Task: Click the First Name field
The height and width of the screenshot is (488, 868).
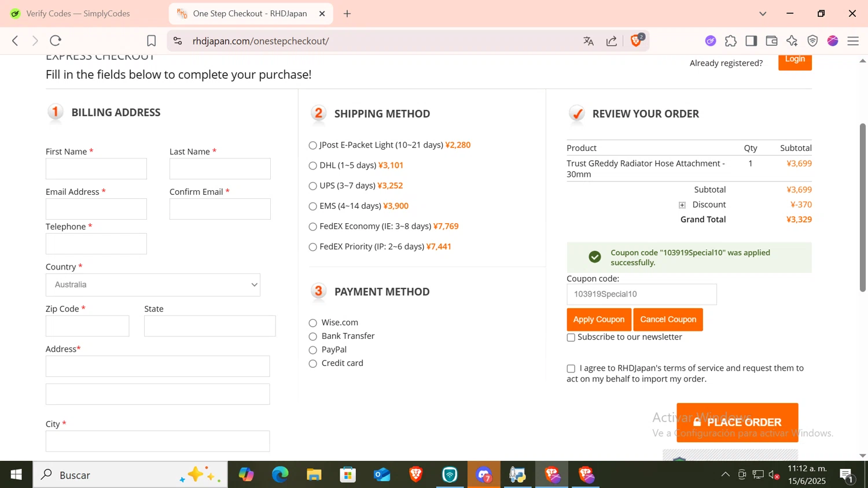Action: 96,169
